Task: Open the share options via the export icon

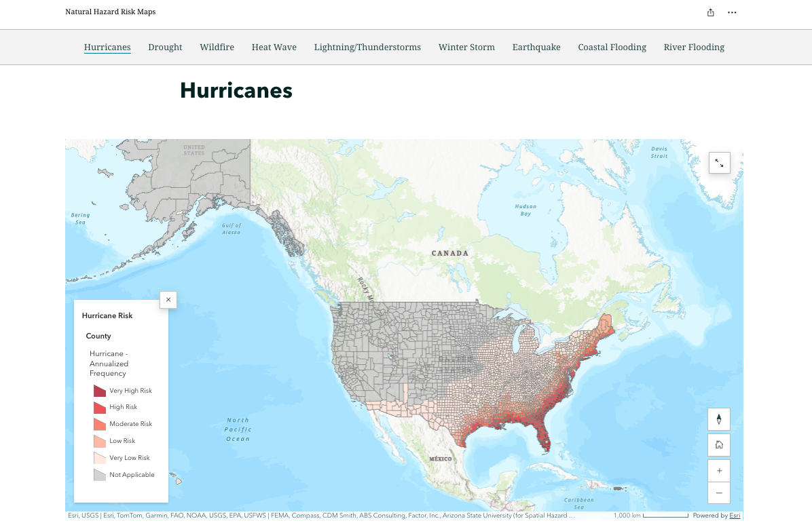Action: pos(710,12)
